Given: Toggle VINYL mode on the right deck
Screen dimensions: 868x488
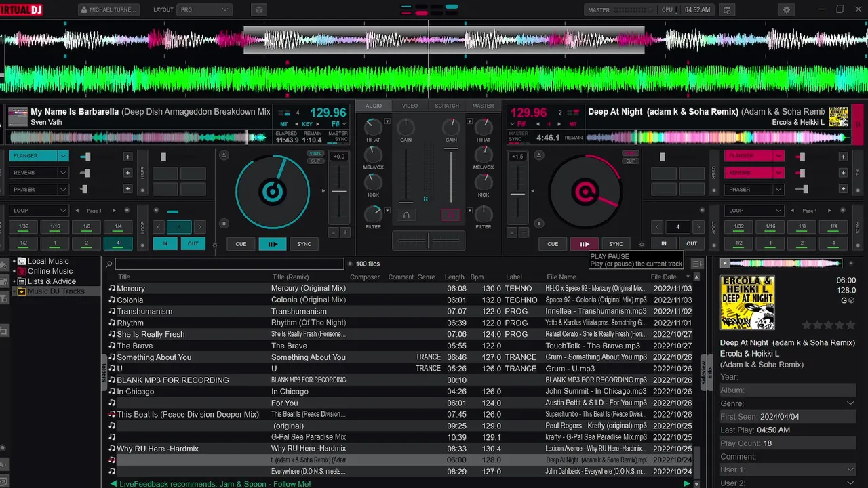Looking at the screenshot, I should coord(631,153).
